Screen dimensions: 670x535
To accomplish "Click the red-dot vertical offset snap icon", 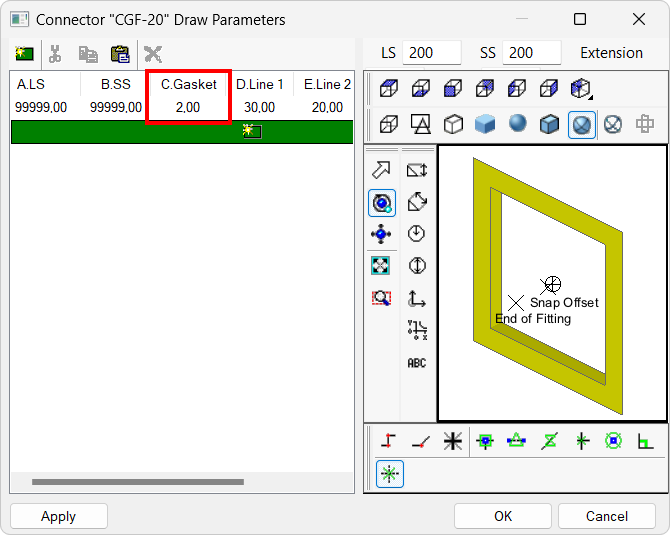I will [x=388, y=441].
